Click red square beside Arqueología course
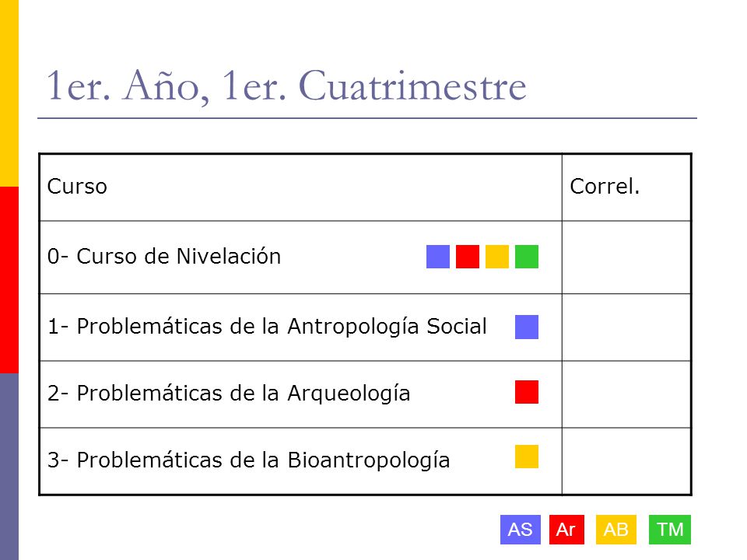Image resolution: width=747 pixels, height=560 pixels. pyautogui.click(x=527, y=392)
